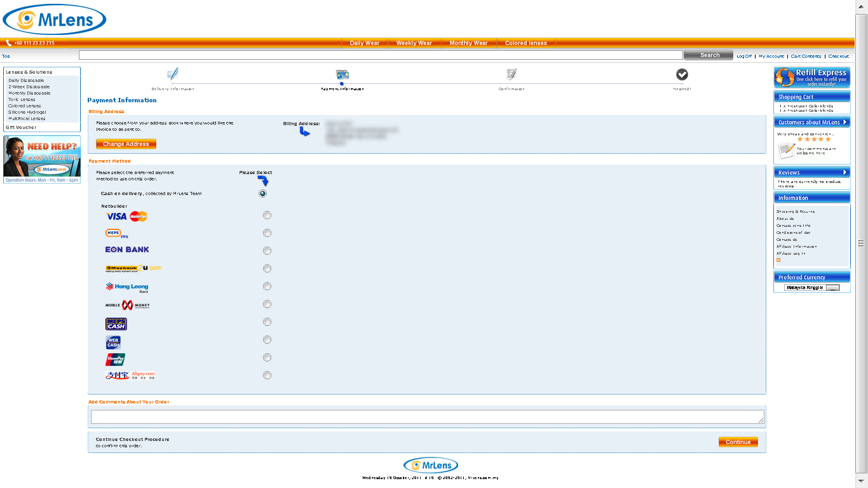Open the Gift Voucher link
868x488 pixels.
click(21, 127)
